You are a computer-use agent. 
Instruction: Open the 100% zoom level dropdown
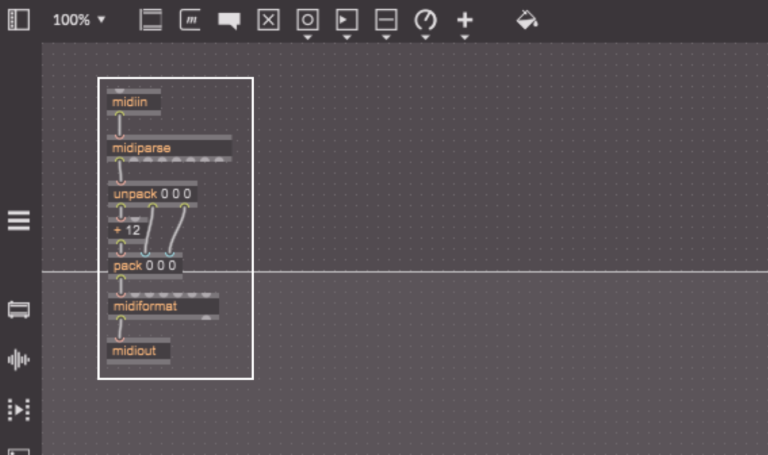pyautogui.click(x=79, y=20)
